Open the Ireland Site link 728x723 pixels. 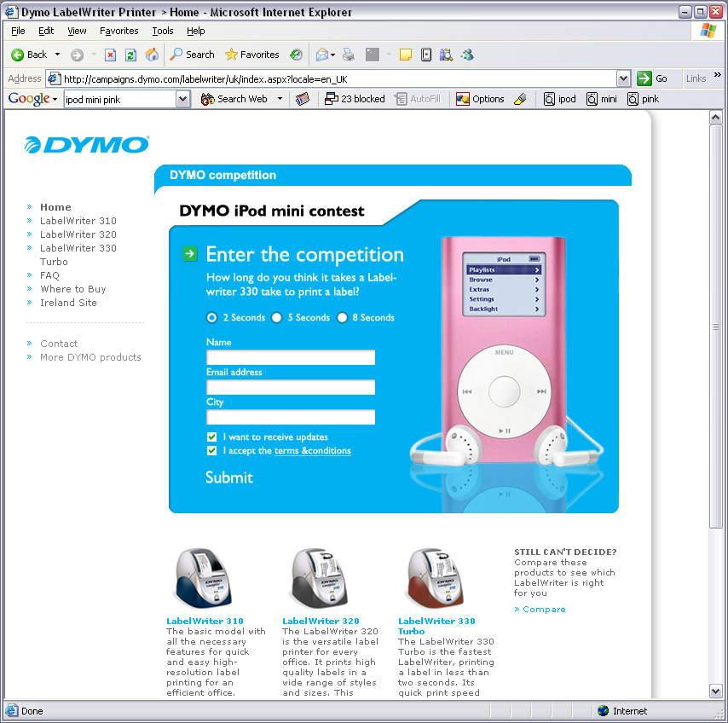tap(68, 303)
